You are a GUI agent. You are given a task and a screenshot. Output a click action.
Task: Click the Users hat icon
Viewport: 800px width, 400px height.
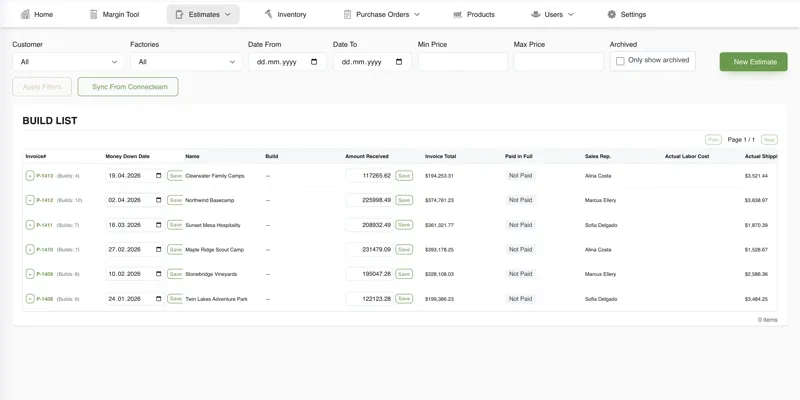pyautogui.click(x=535, y=14)
